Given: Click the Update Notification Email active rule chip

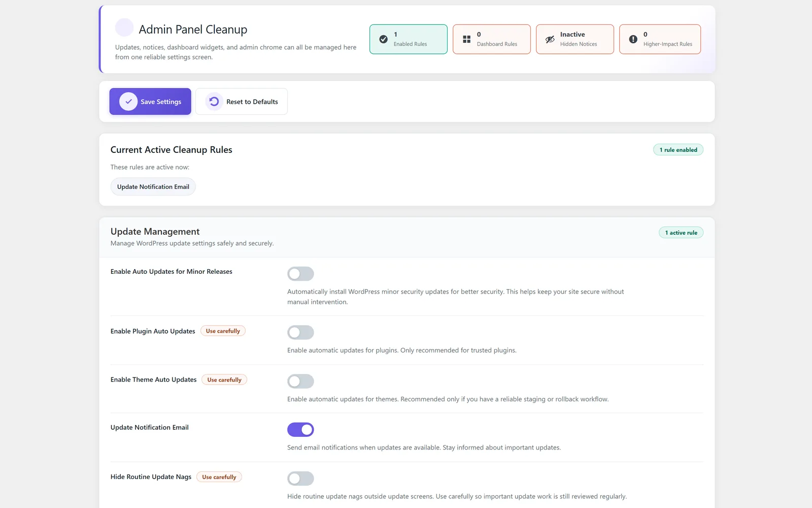Looking at the screenshot, I should [x=153, y=187].
